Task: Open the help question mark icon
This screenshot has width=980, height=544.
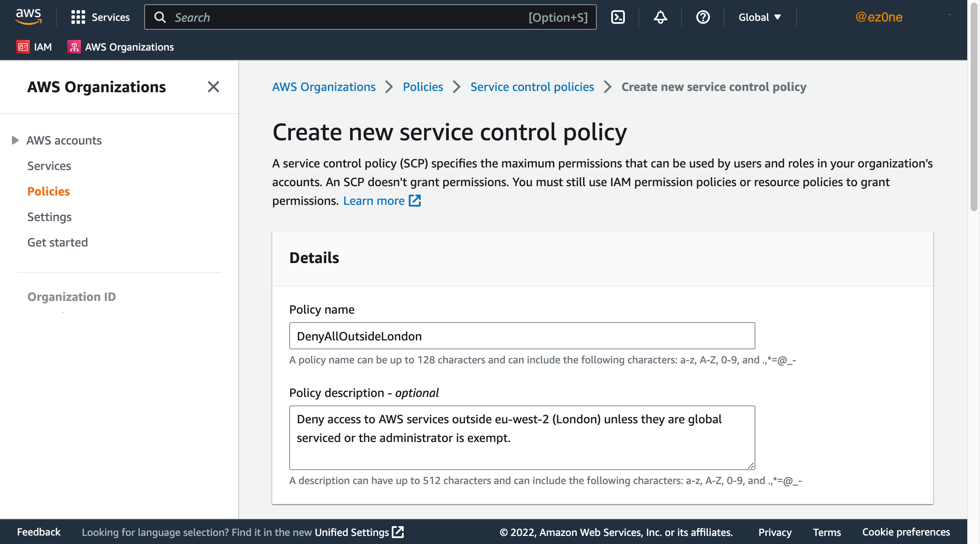Action: tap(703, 17)
